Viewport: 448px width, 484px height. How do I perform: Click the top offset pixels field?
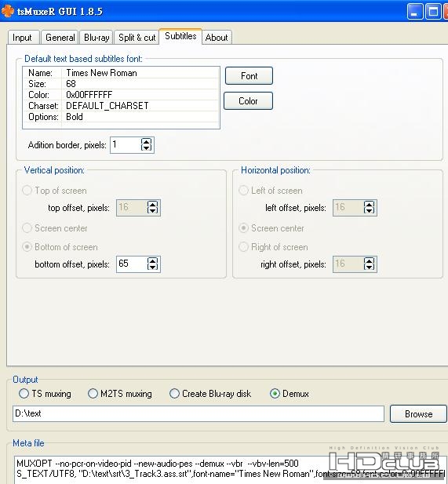132,207
